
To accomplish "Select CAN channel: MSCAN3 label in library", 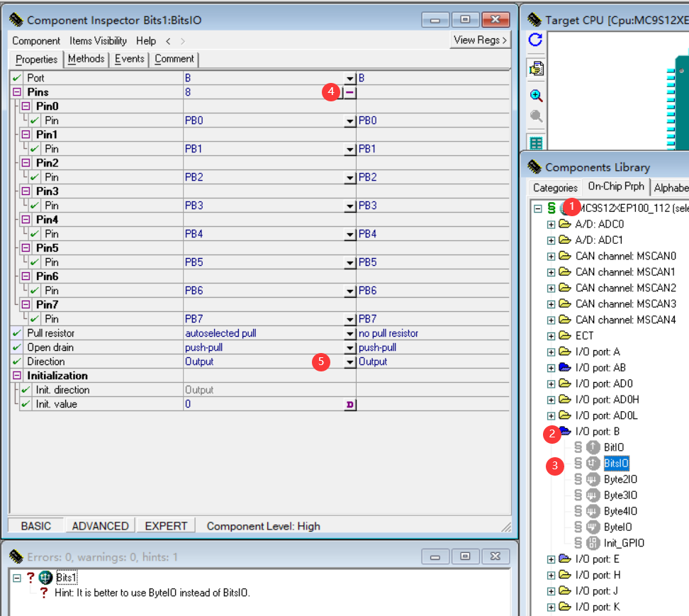I will (626, 304).
